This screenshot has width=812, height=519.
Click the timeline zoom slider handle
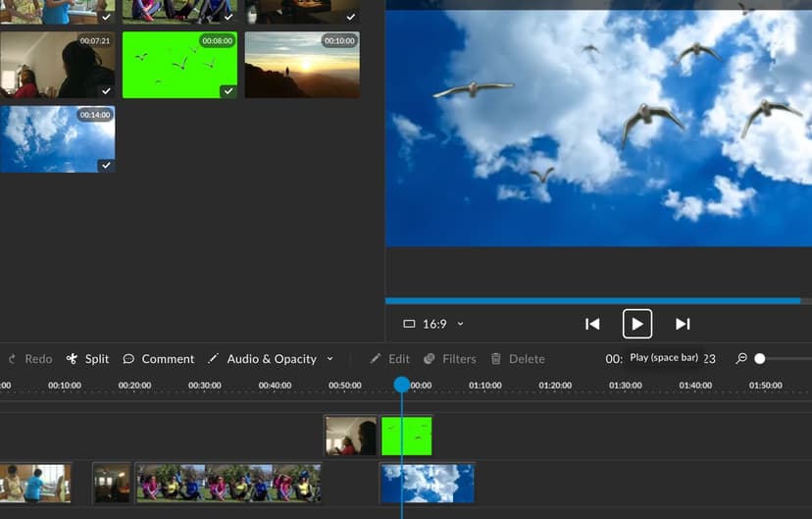coord(760,358)
